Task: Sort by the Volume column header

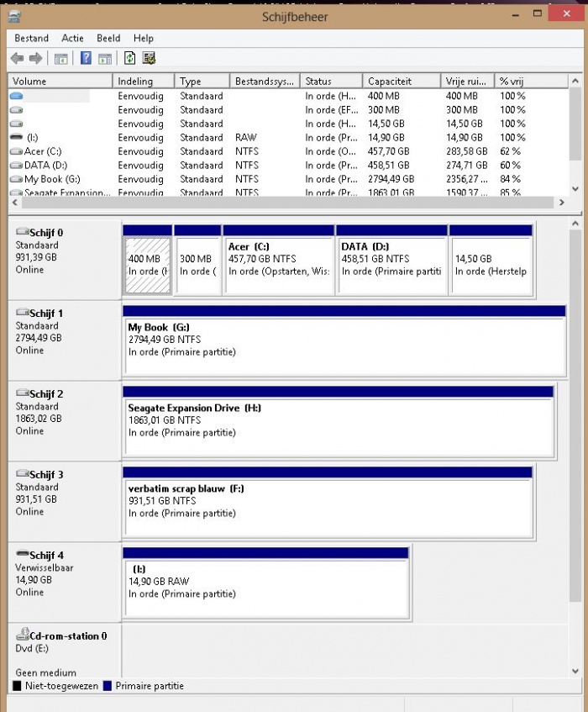Action: click(60, 82)
